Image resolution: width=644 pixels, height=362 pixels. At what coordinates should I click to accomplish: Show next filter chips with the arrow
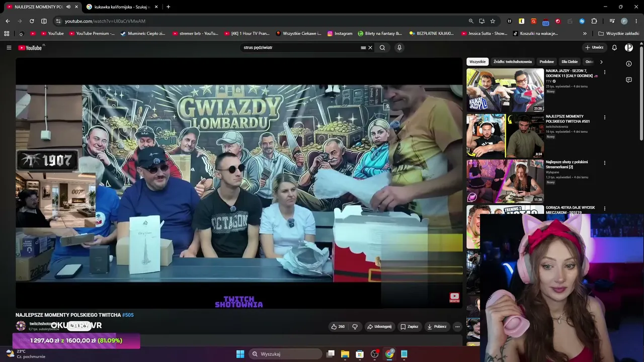pos(601,62)
